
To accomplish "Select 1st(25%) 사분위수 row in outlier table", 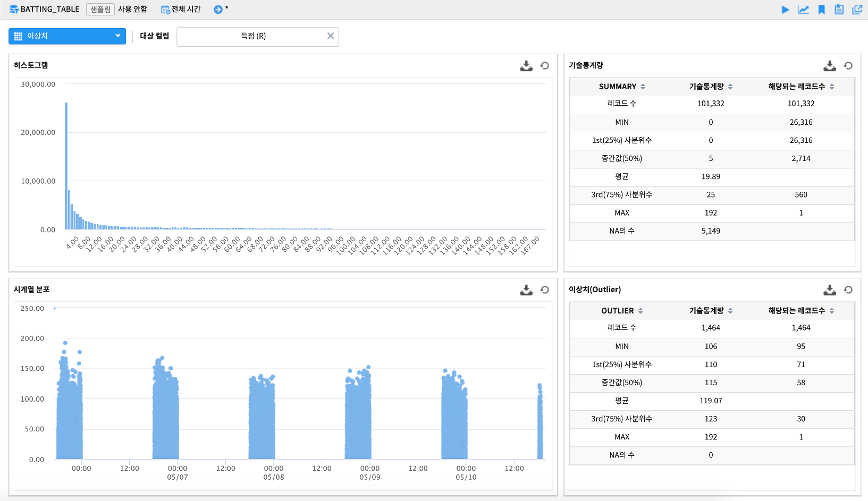I will [712, 364].
